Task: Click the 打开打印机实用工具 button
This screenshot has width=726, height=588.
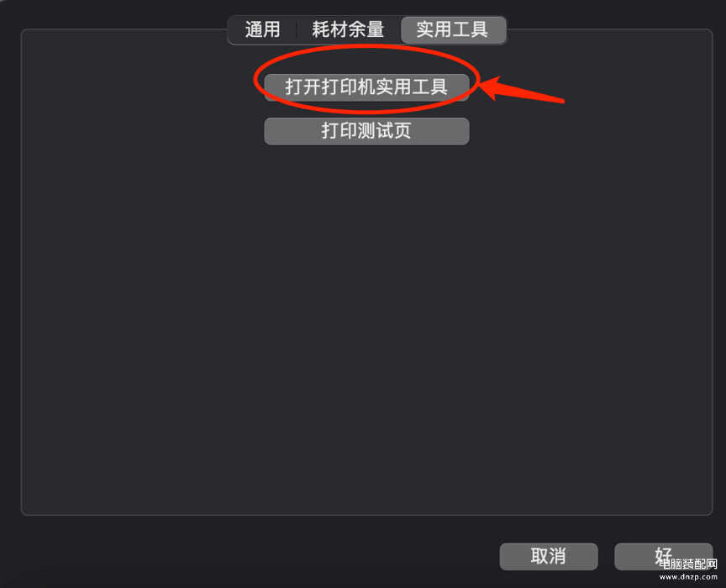Action: coord(366,87)
